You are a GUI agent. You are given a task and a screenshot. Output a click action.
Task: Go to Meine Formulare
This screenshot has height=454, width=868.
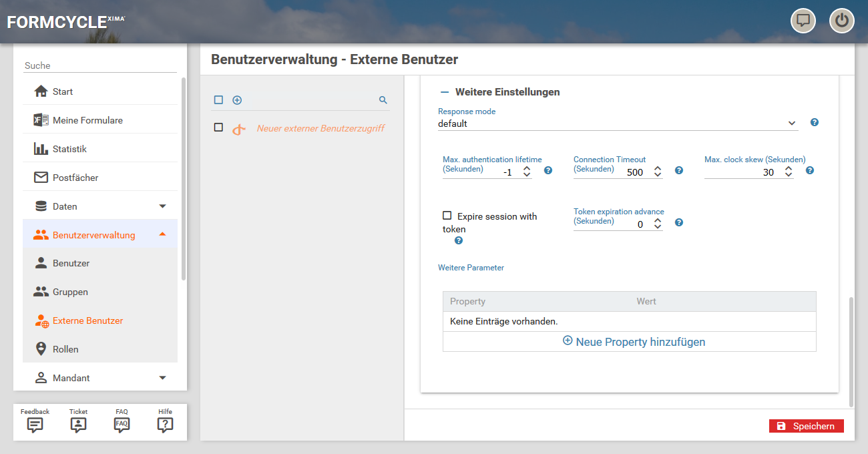coord(87,120)
